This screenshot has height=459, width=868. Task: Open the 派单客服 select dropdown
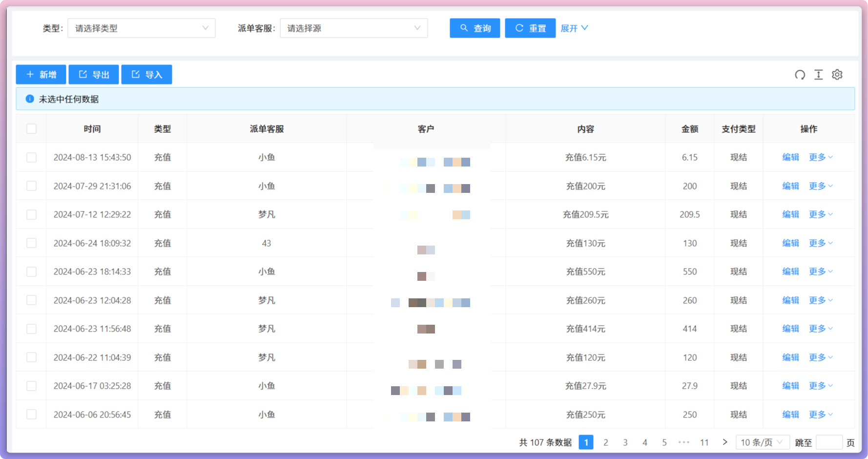(x=354, y=28)
